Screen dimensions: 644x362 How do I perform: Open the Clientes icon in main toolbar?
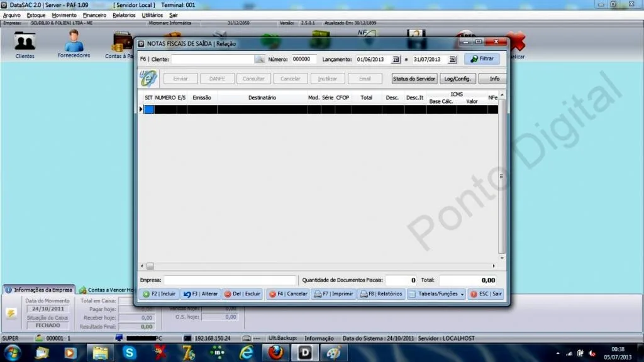click(25, 45)
